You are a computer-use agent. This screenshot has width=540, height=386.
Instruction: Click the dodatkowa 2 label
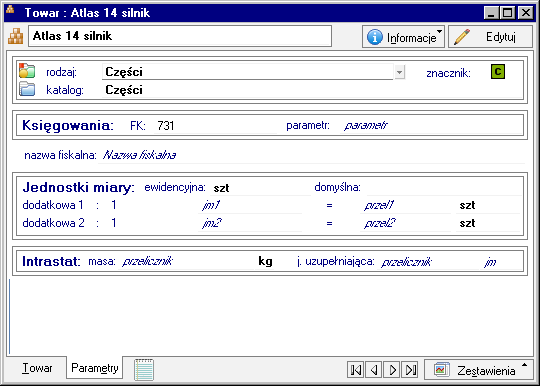[x=53, y=223]
